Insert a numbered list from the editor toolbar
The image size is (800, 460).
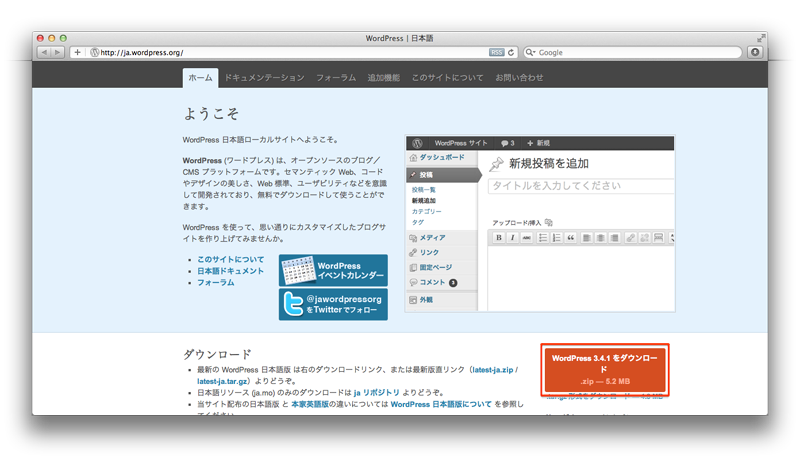click(557, 238)
